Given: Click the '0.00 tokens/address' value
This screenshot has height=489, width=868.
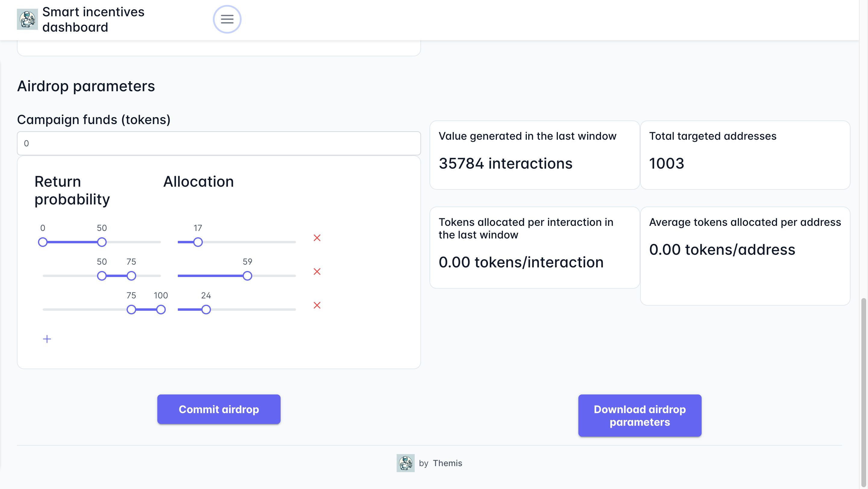Looking at the screenshot, I should 722,250.
